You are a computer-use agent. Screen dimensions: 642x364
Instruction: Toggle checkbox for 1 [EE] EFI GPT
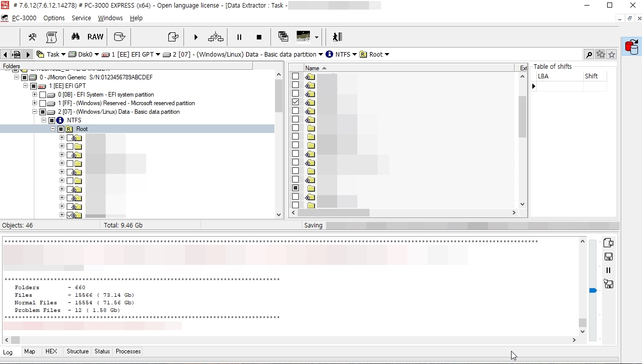click(x=33, y=86)
